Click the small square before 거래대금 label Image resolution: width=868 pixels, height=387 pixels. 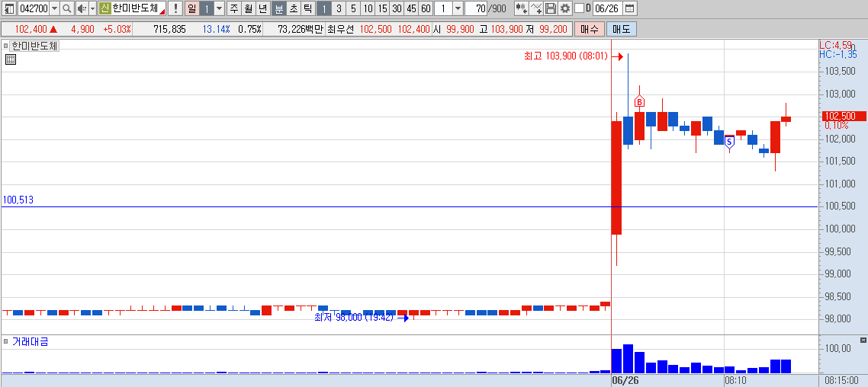pos(5,341)
